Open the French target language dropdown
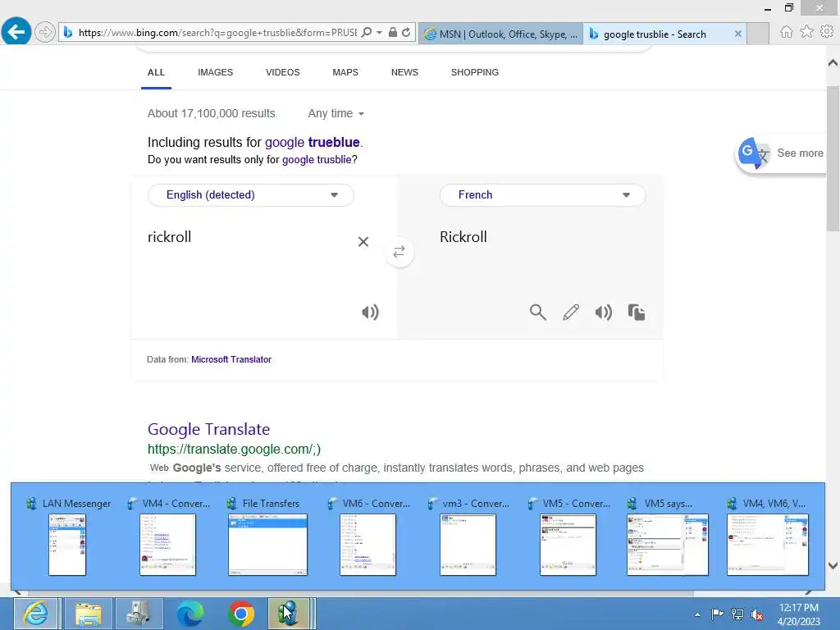Screen dimensions: 840x630 click(x=543, y=195)
